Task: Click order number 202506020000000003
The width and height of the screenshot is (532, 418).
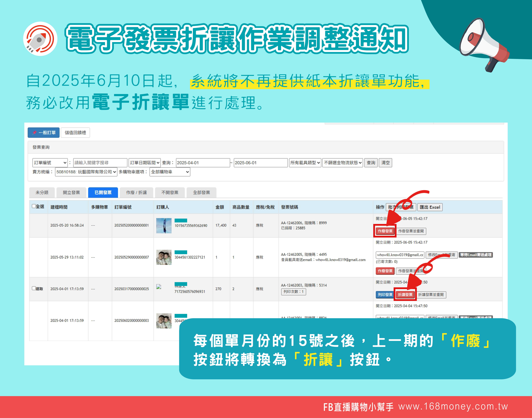Action: pos(132,320)
